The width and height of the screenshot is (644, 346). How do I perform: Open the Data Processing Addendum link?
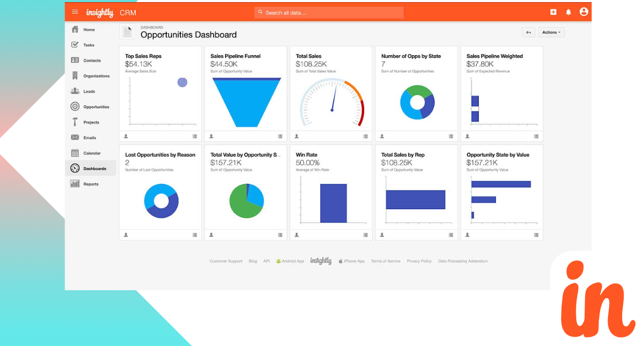[463, 261]
